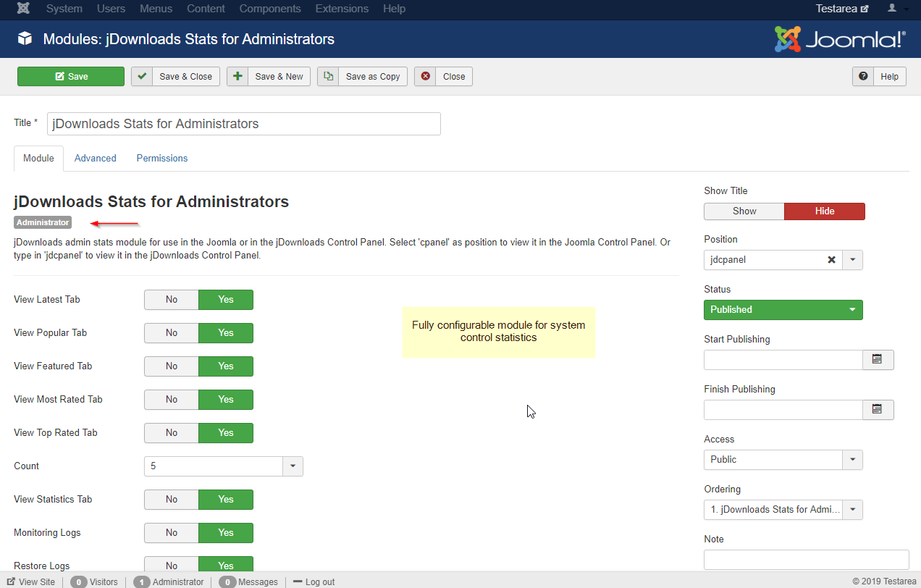This screenshot has height=588, width=921.
Task: Click the Testarea site link
Action: point(842,9)
